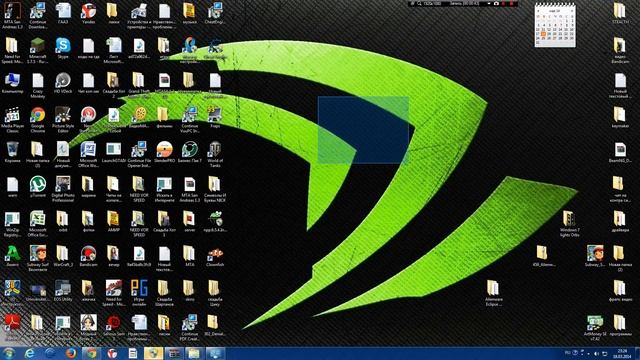Open Internet Explorer from the taskbar
640x360 pixels.
coord(30,353)
